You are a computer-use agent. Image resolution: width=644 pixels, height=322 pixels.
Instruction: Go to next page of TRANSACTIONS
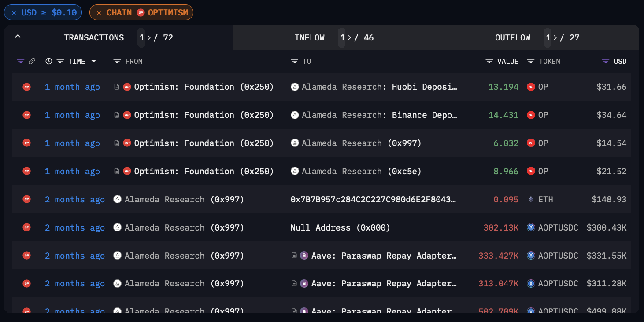point(149,38)
